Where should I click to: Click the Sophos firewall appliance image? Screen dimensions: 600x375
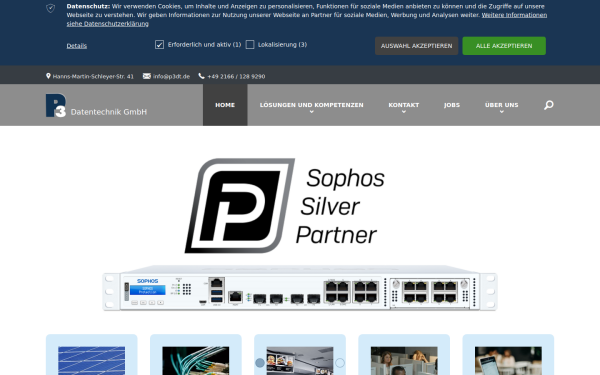pyautogui.click(x=300, y=288)
